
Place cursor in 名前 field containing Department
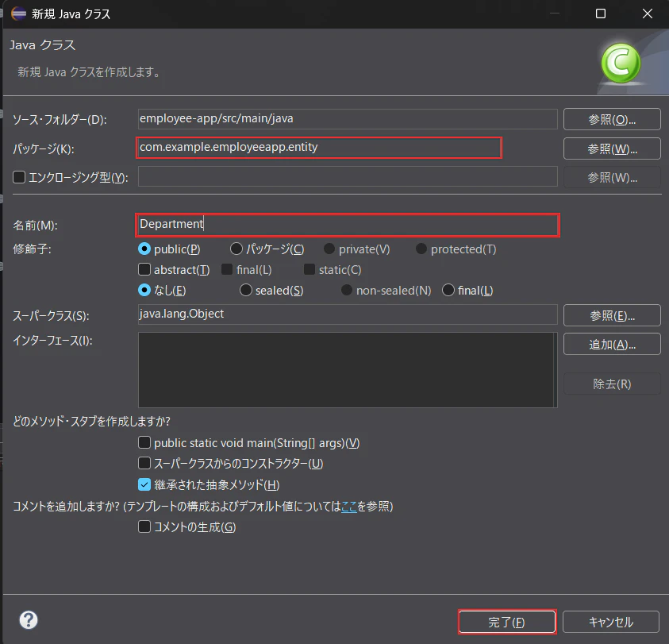click(x=348, y=225)
